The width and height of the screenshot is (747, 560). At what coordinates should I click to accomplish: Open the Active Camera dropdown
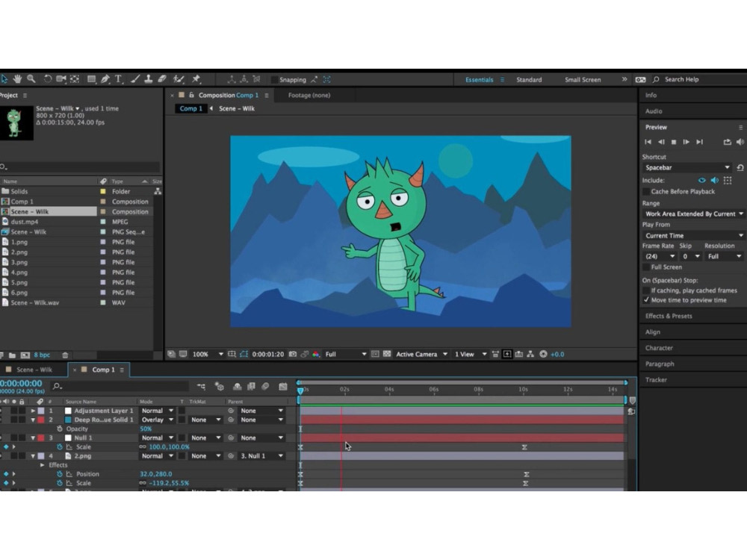[421, 354]
